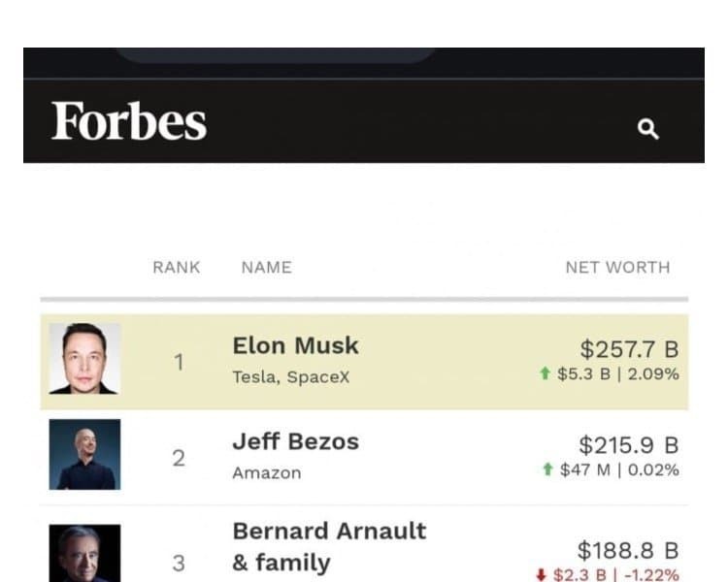Open the Bernard Arnault & family entry
This screenshot has height=582, width=728.
[329, 546]
